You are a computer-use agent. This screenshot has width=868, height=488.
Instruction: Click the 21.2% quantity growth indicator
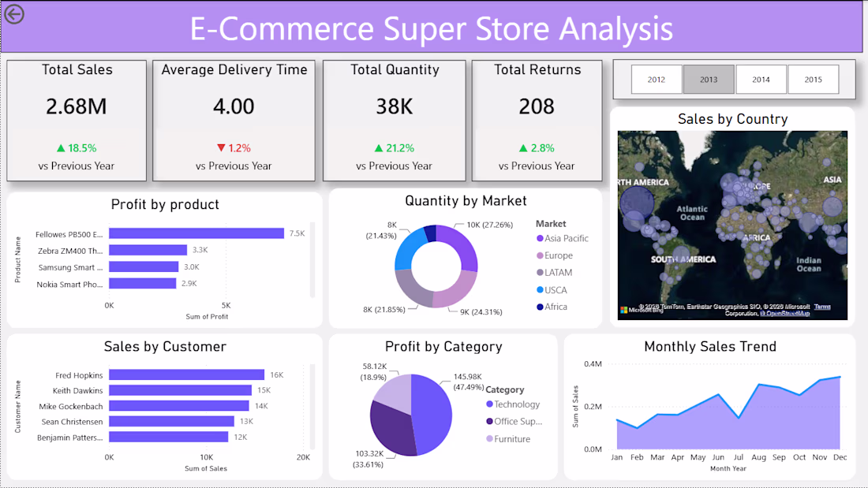coord(394,148)
